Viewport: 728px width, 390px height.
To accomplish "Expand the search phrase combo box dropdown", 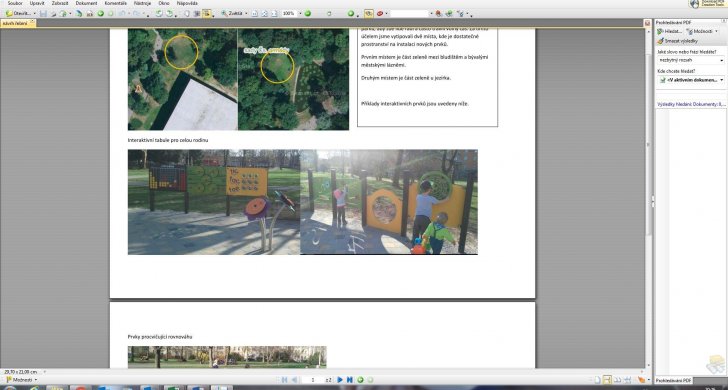I will (x=722, y=60).
